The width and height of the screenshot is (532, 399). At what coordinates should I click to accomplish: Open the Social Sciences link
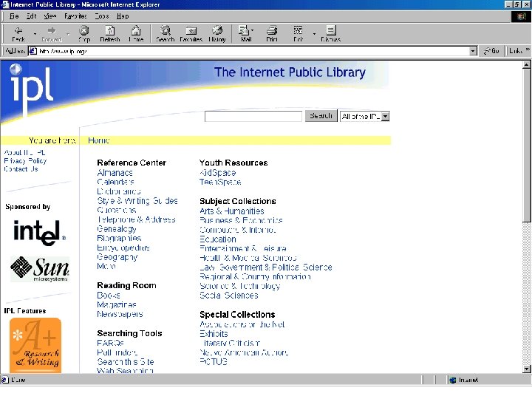pos(228,296)
